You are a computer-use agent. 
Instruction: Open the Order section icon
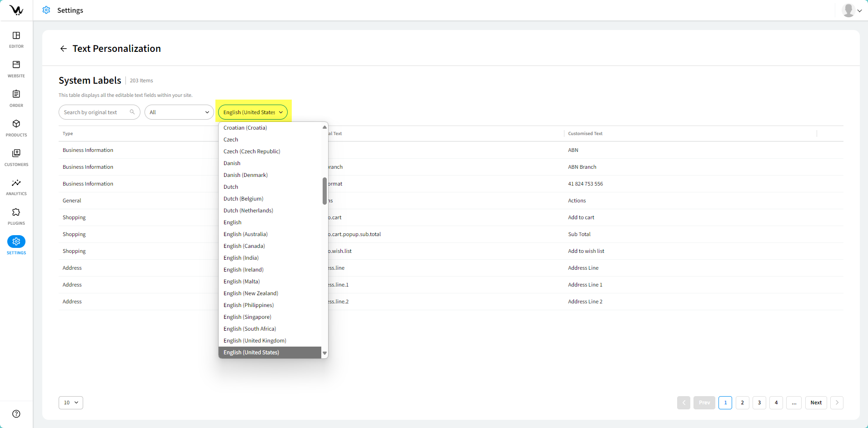(x=16, y=98)
